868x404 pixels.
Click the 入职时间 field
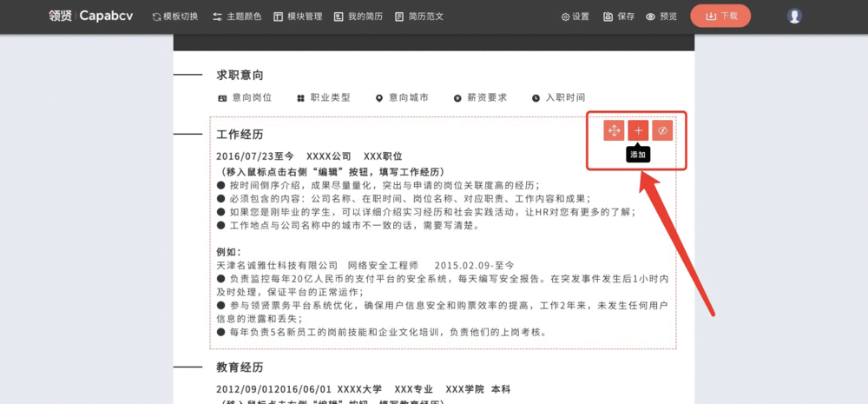(558, 97)
